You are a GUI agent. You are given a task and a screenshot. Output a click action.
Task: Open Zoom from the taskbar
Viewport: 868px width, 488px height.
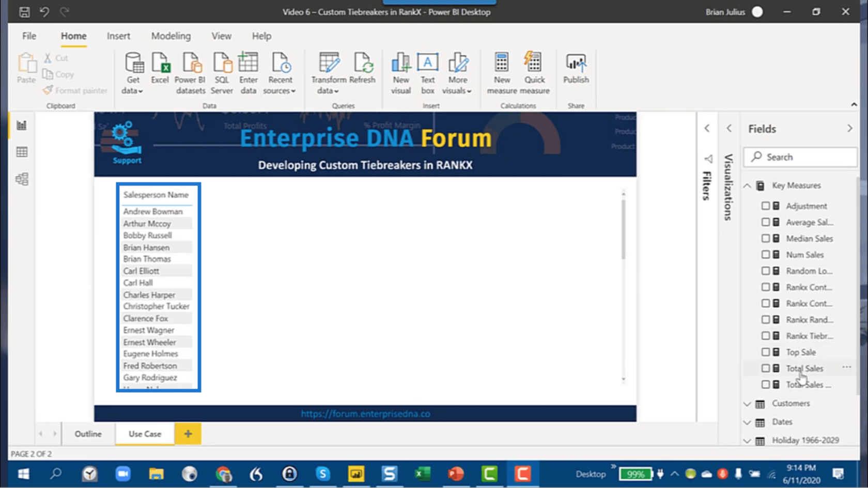click(123, 474)
